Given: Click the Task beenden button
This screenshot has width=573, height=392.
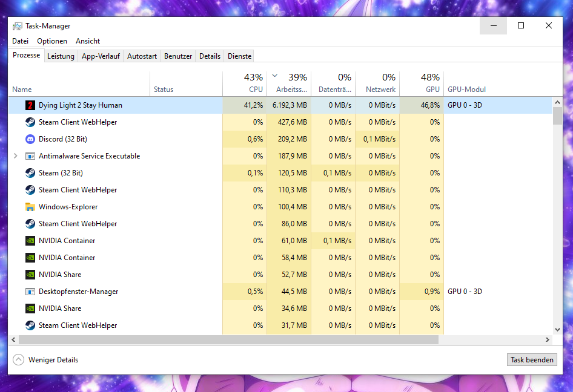Looking at the screenshot, I should pyautogui.click(x=532, y=360).
